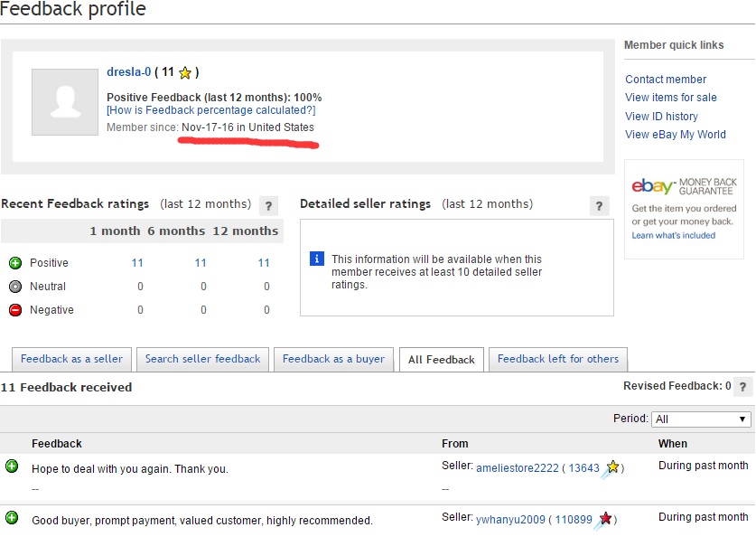Click How is Feedback percentage calculated link
Viewport: 756px width, 537px height.
coord(210,110)
